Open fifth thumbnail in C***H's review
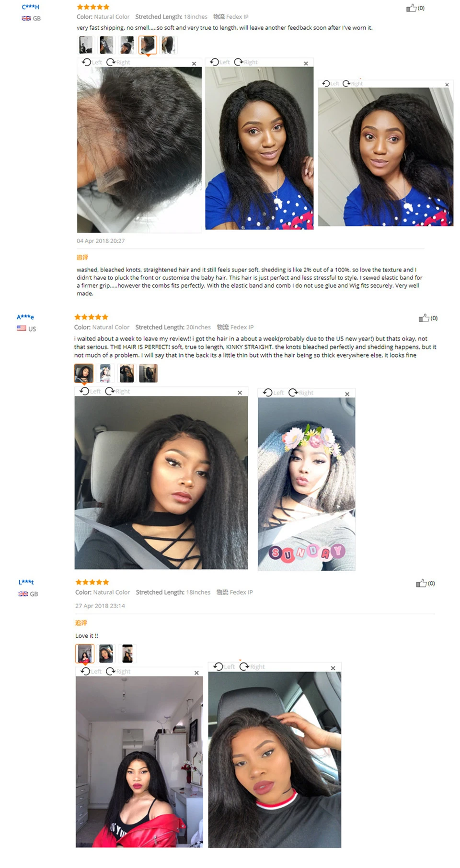This screenshot has height=868, width=460. click(168, 45)
